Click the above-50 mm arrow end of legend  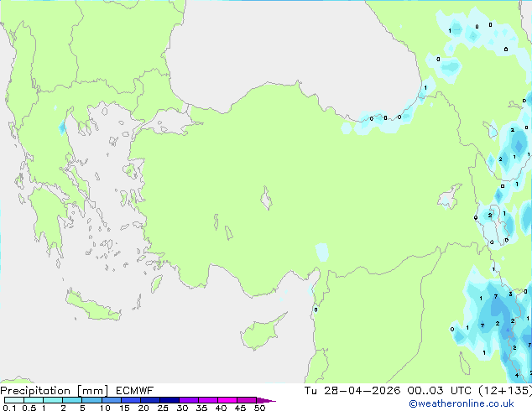(266, 400)
